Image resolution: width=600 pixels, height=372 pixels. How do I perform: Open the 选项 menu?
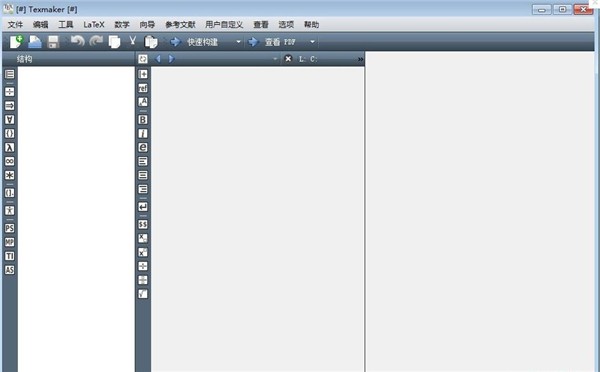click(x=286, y=24)
